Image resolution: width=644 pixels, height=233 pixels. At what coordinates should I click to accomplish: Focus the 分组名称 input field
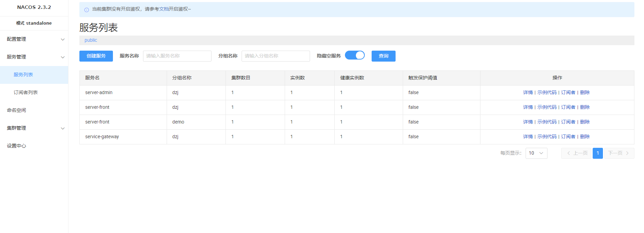point(275,56)
